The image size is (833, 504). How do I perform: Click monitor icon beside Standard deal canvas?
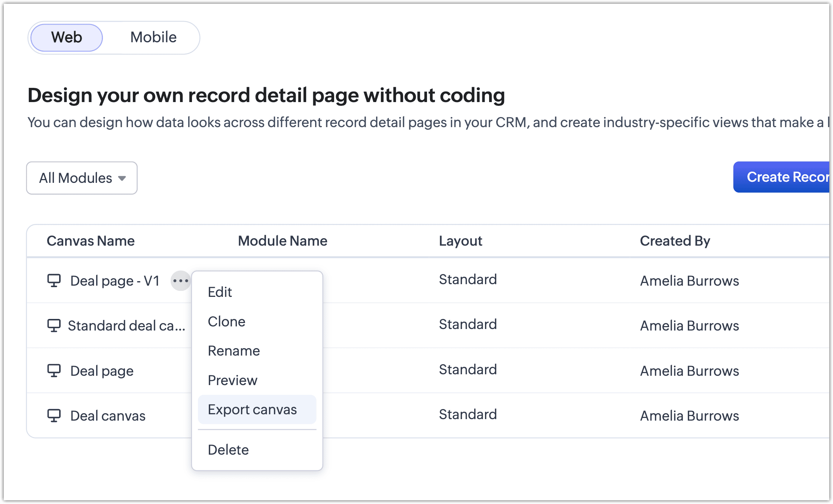54,325
